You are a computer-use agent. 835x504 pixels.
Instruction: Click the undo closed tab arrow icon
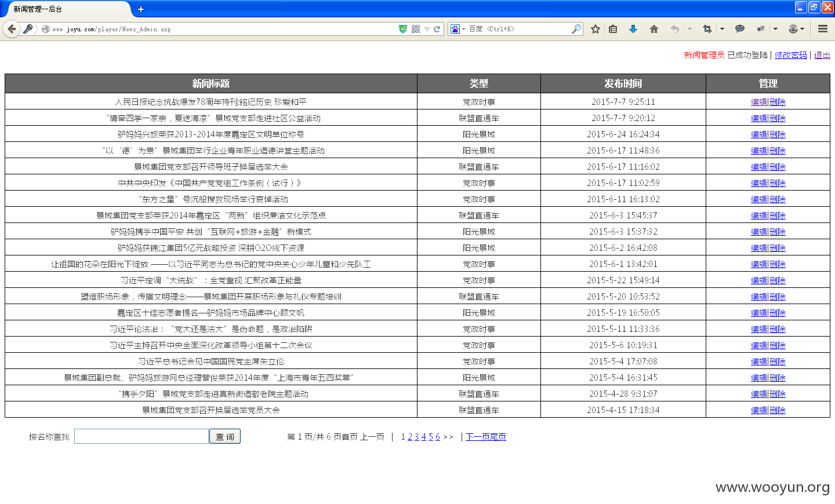(675, 29)
